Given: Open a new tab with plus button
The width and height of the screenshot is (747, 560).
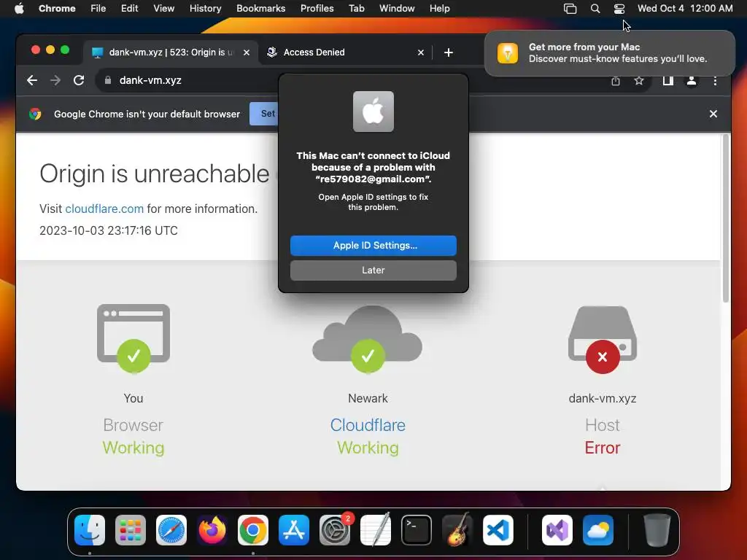Looking at the screenshot, I should 449,52.
